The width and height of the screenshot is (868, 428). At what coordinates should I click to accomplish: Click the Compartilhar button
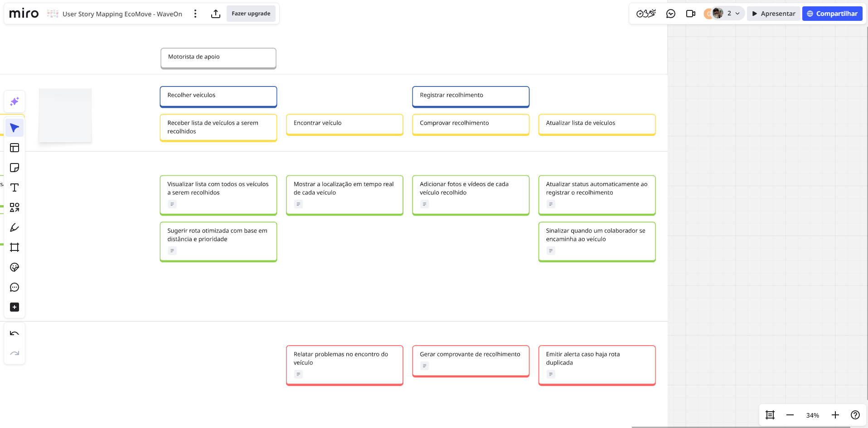click(832, 14)
